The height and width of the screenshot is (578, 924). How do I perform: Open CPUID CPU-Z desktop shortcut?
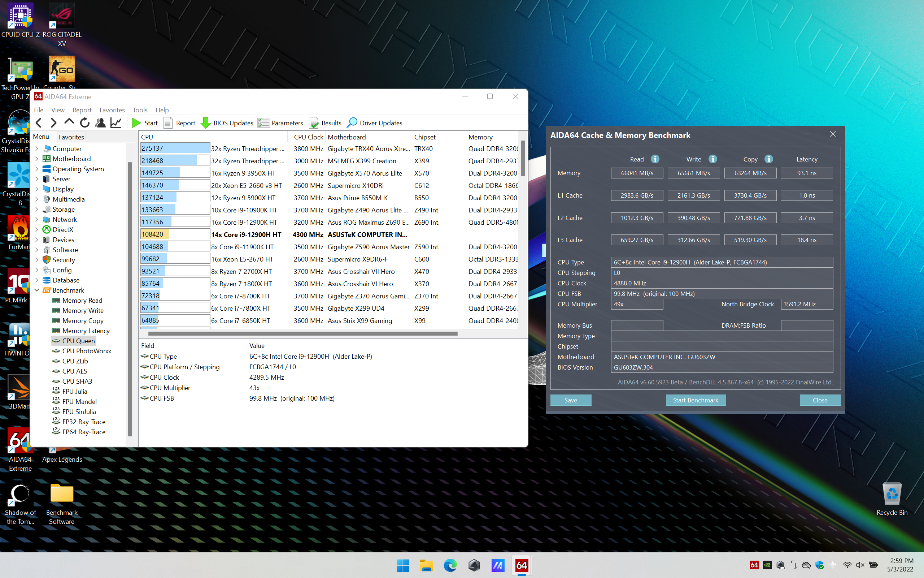(x=20, y=20)
